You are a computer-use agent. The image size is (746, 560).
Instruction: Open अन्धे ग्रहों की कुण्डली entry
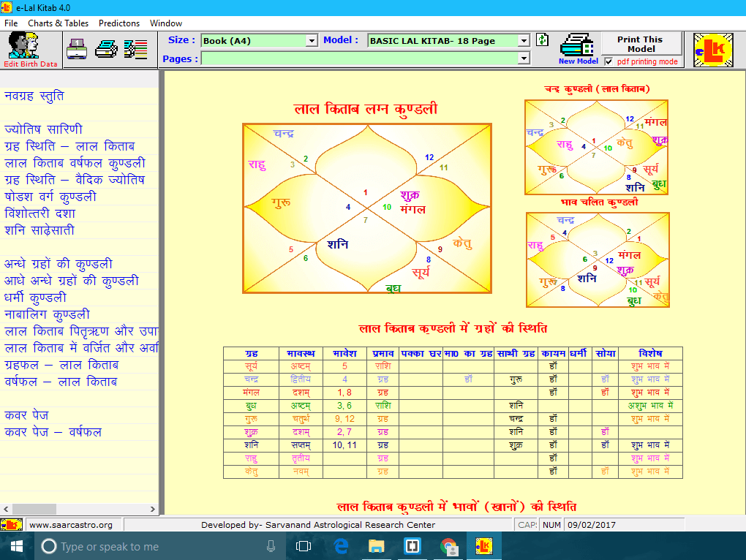click(x=59, y=264)
